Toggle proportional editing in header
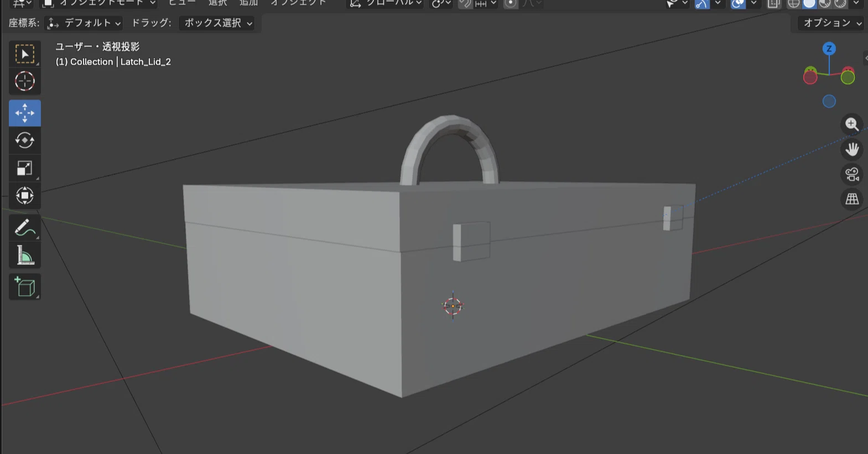 pos(511,3)
